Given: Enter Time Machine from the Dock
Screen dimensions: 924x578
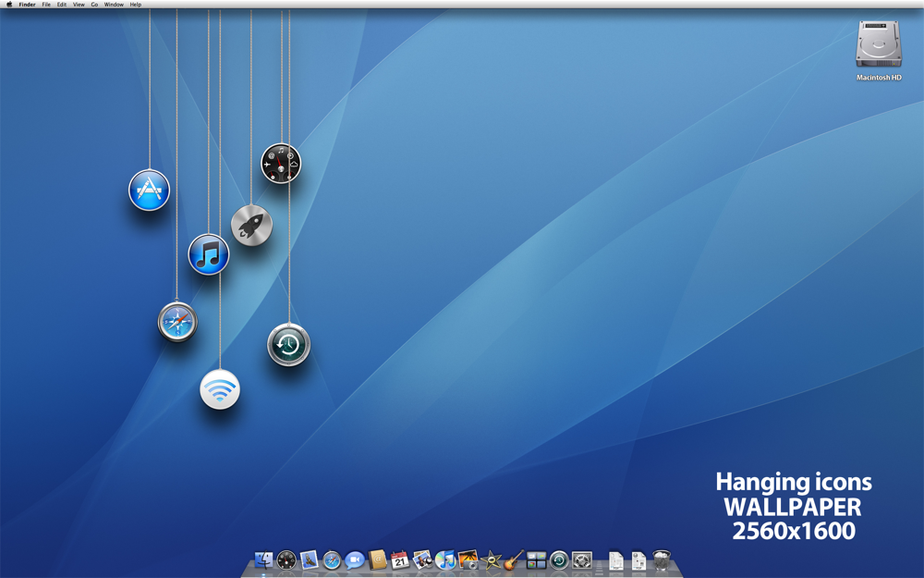Looking at the screenshot, I should tap(560, 560).
